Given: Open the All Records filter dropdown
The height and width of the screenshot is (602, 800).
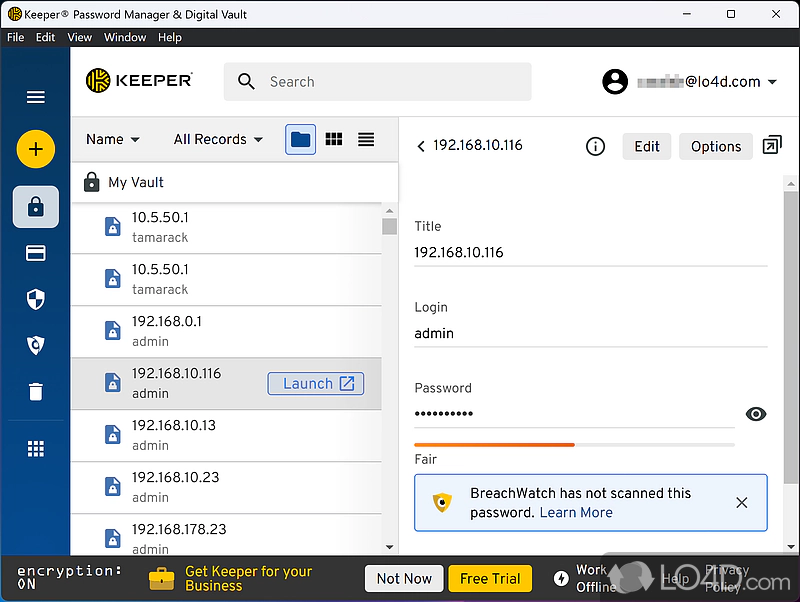Looking at the screenshot, I should (x=218, y=139).
